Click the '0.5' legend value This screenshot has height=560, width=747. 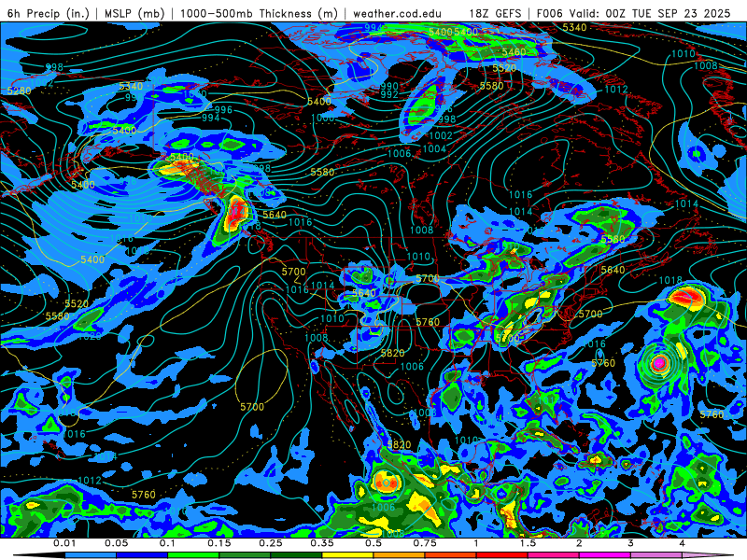pos(373,543)
